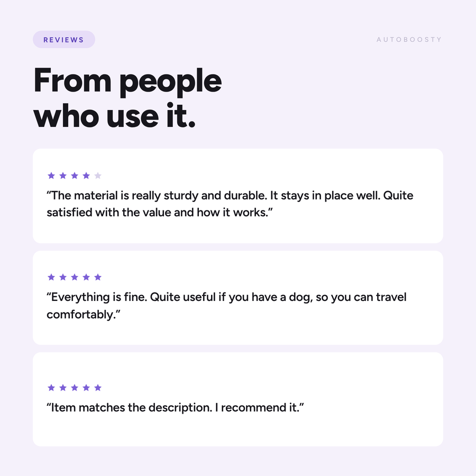Select the last star of the bottom review

tap(98, 387)
